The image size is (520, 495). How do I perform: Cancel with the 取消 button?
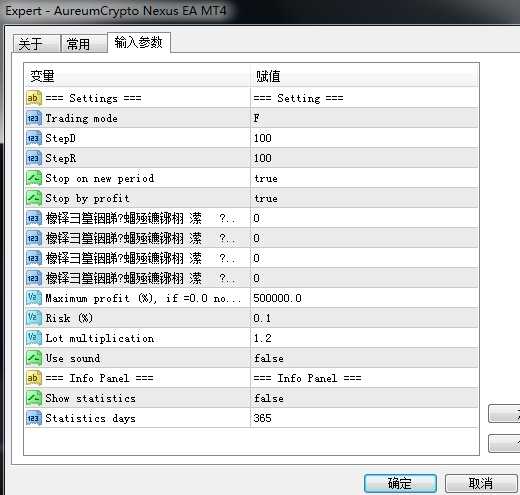(481, 483)
